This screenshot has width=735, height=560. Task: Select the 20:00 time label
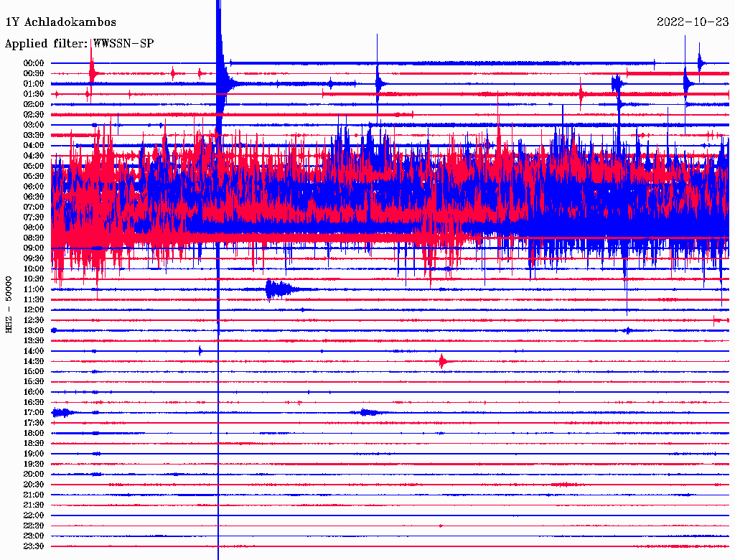click(34, 474)
